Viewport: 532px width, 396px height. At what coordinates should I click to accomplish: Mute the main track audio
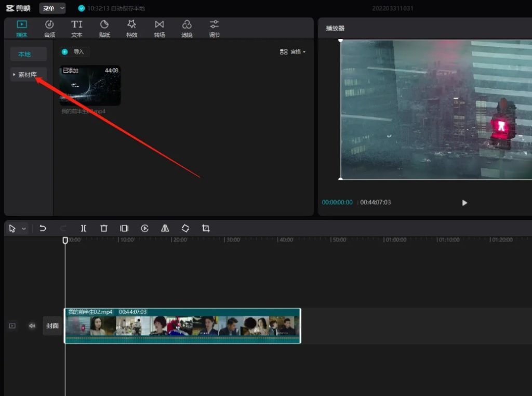[x=32, y=326]
